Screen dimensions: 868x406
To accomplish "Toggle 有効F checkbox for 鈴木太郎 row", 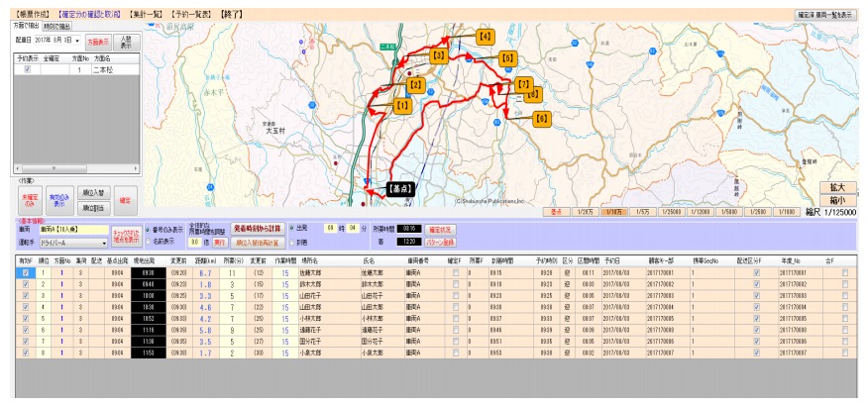I will [25, 283].
